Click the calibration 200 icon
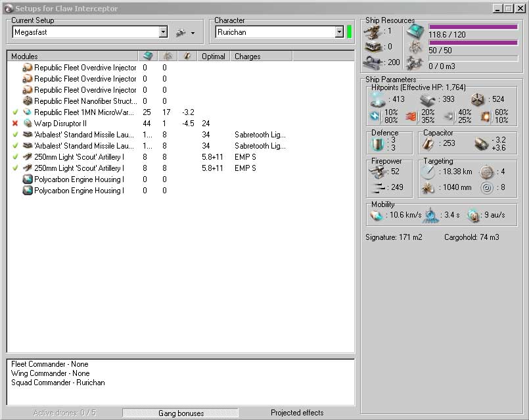Image resolution: width=529 pixels, height=420 pixels. pos(373,62)
